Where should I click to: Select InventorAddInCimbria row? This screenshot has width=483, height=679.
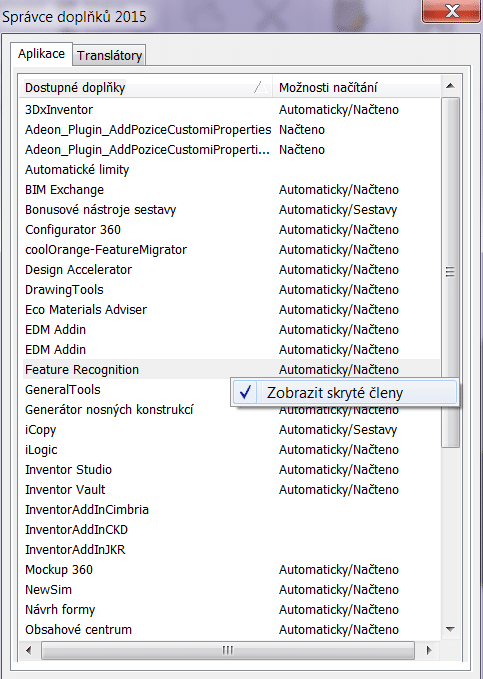(x=230, y=509)
